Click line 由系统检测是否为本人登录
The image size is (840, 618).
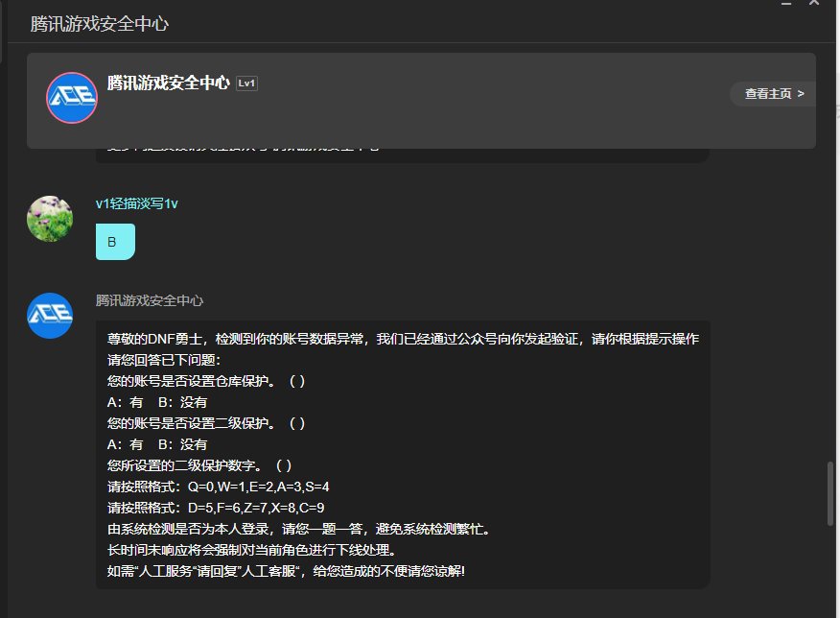pos(298,529)
